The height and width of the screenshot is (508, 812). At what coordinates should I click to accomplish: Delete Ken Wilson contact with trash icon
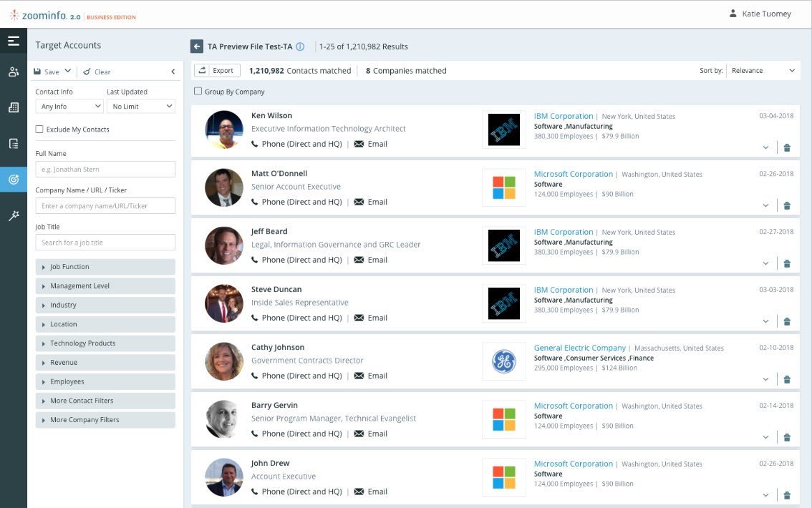tap(787, 147)
